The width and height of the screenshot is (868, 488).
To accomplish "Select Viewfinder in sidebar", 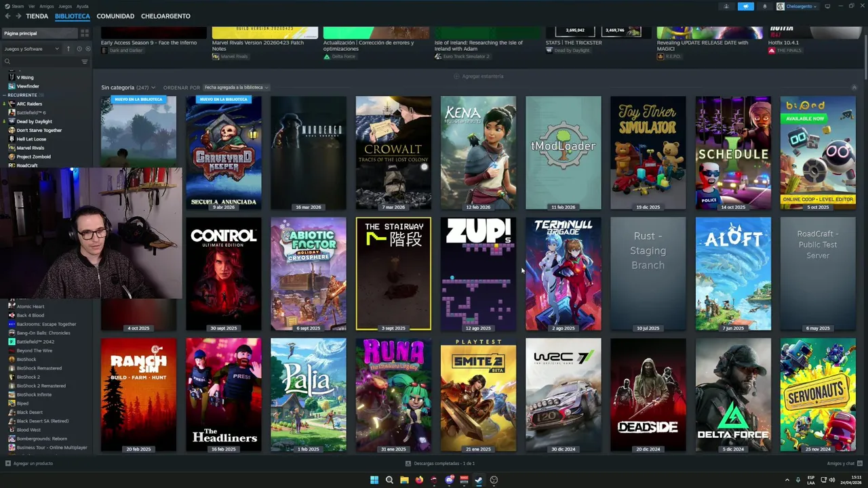I will point(28,86).
